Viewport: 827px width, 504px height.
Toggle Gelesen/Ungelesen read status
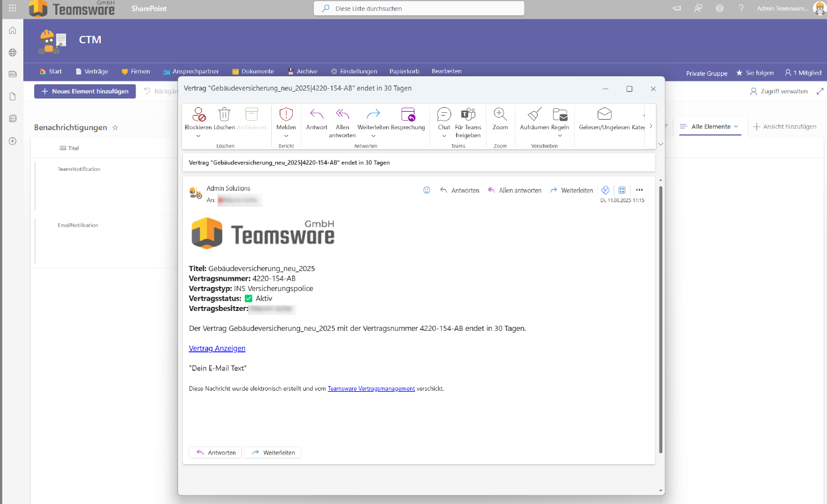pyautogui.click(x=604, y=115)
